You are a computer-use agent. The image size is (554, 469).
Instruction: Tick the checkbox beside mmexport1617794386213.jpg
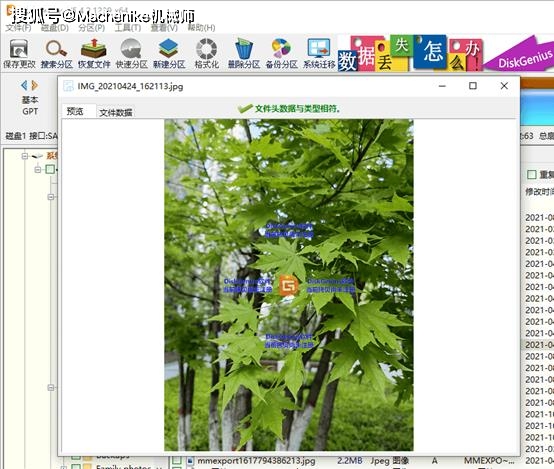click(x=177, y=461)
